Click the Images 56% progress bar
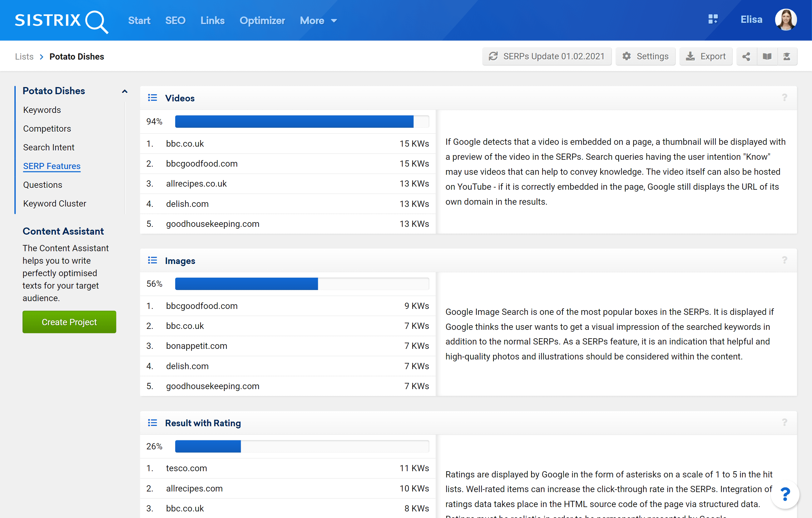 tap(302, 284)
